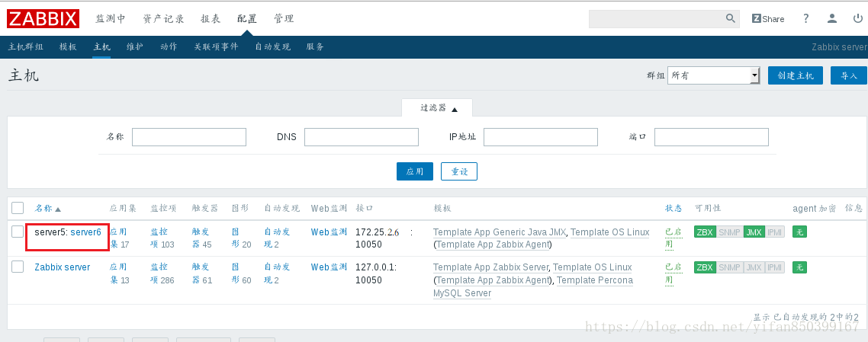Image resolution: width=868 pixels, height=342 pixels.
Task: Click SNMP badge in Zabbix server row
Action: 730,267
